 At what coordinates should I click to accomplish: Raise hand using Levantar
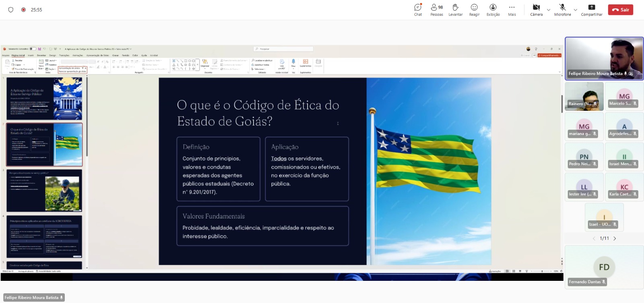coord(455,10)
